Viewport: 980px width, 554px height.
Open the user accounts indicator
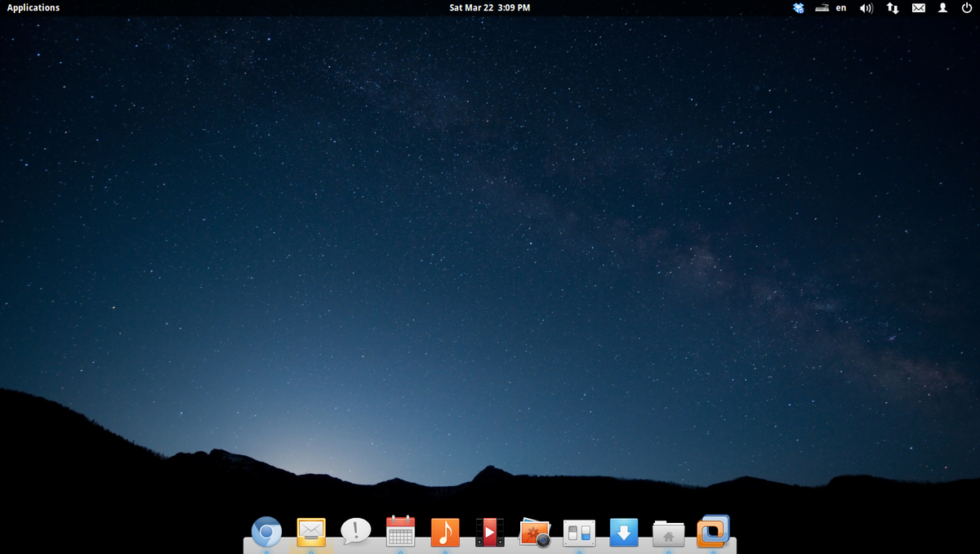point(943,7)
